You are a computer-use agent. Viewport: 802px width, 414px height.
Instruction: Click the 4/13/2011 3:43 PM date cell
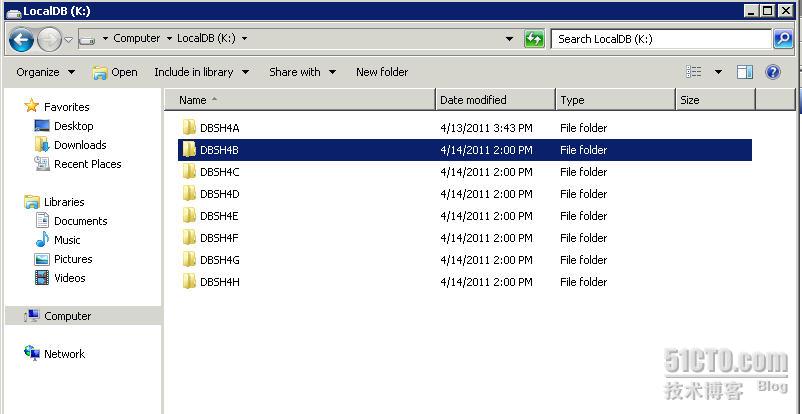click(x=486, y=128)
